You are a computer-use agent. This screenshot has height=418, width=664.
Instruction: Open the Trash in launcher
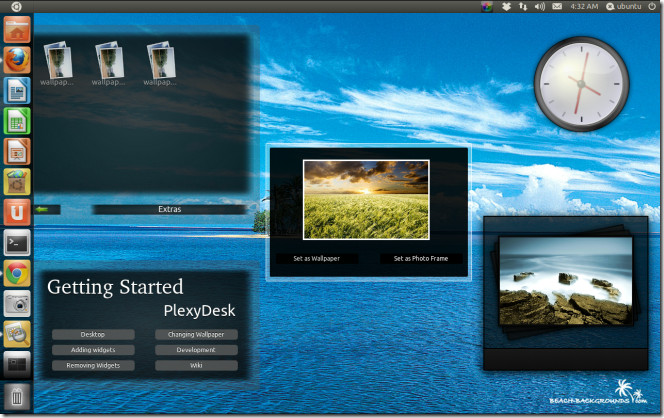pos(17,397)
